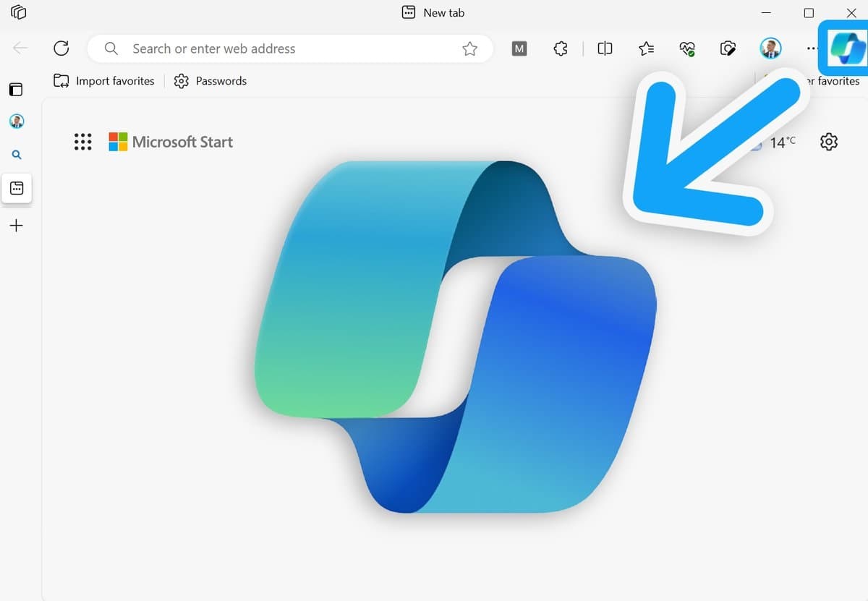Select the New tab tab

(432, 12)
